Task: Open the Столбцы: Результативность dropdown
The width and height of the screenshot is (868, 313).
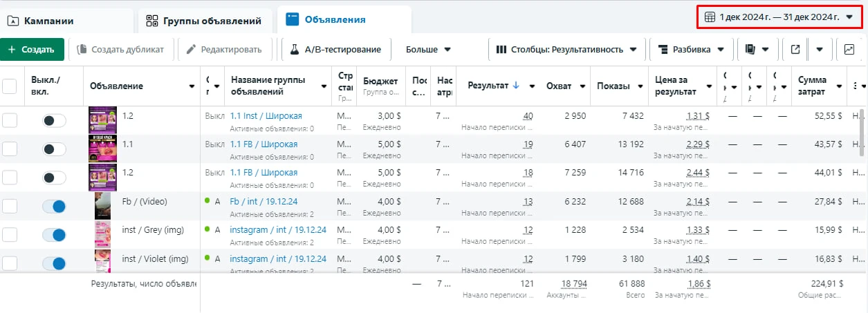Action: click(567, 50)
